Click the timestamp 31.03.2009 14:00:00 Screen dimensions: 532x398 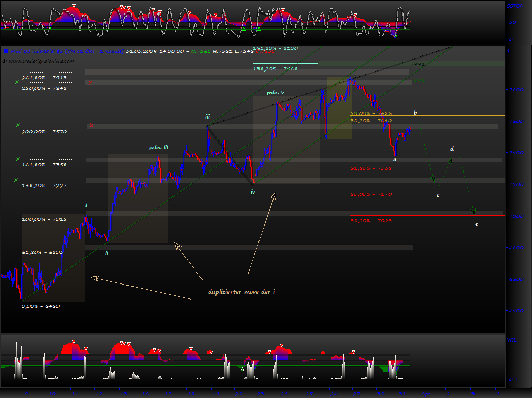(x=155, y=51)
